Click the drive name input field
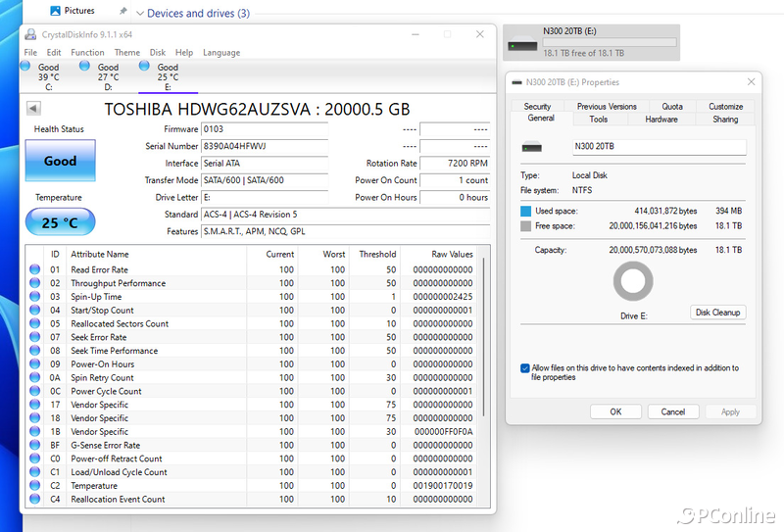Viewport: 784px width, 532px height. click(x=659, y=147)
